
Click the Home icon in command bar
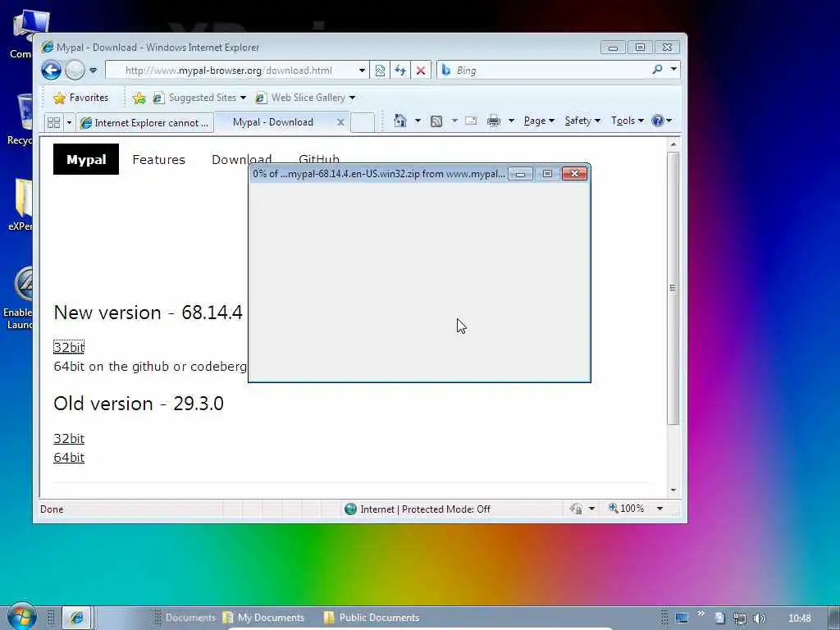(400, 121)
